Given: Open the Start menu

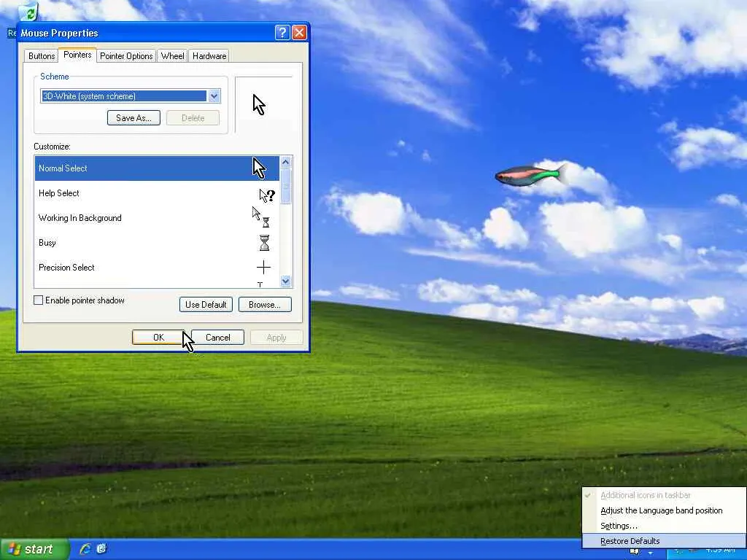Looking at the screenshot, I should 34,549.
